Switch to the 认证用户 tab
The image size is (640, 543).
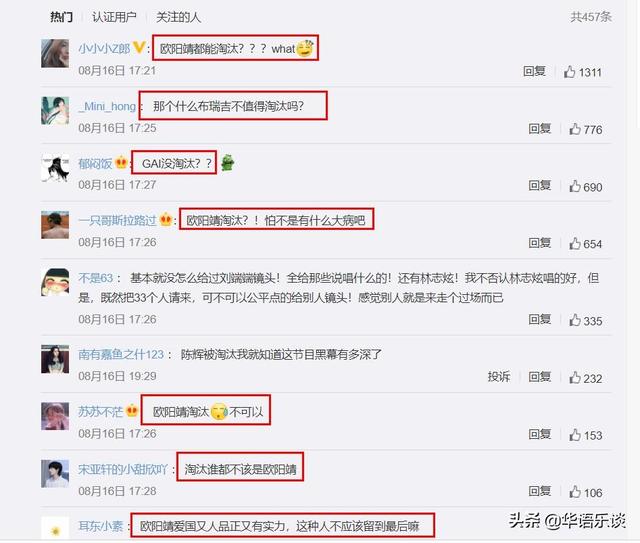pyautogui.click(x=114, y=17)
